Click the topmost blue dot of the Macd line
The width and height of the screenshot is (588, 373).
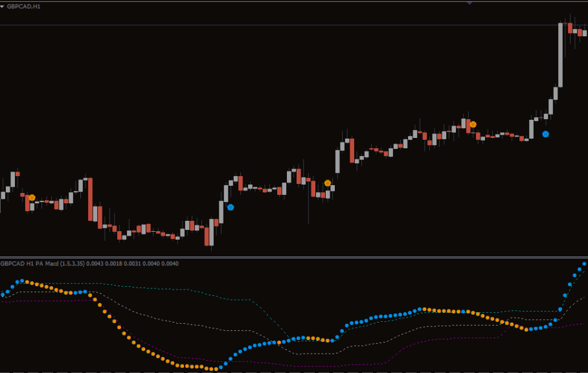point(584,264)
